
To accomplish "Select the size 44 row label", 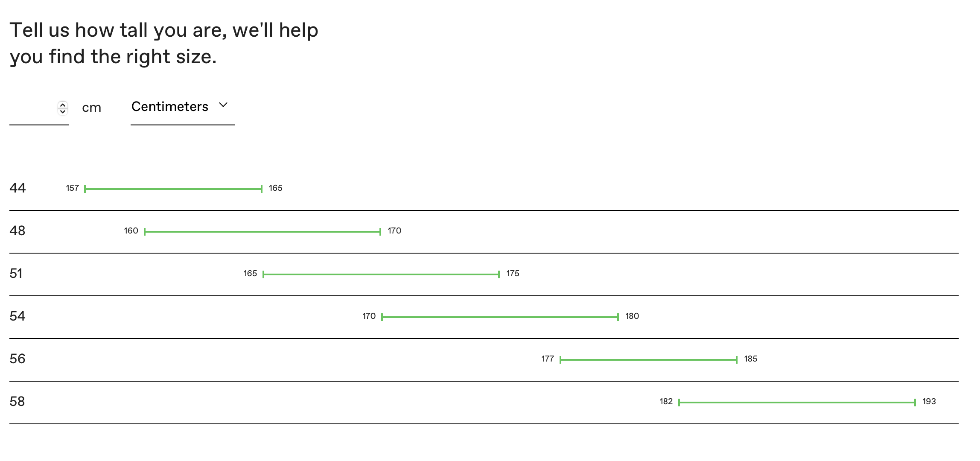I will 17,188.
